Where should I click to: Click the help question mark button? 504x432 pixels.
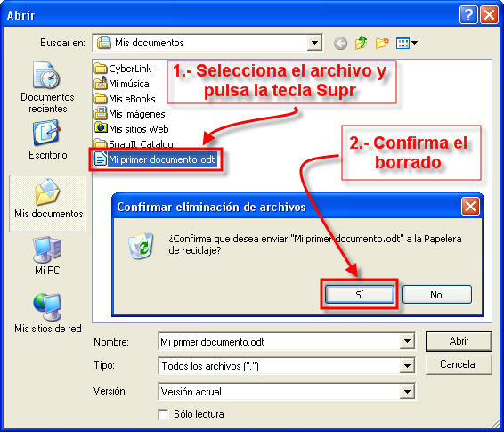tap(468, 15)
